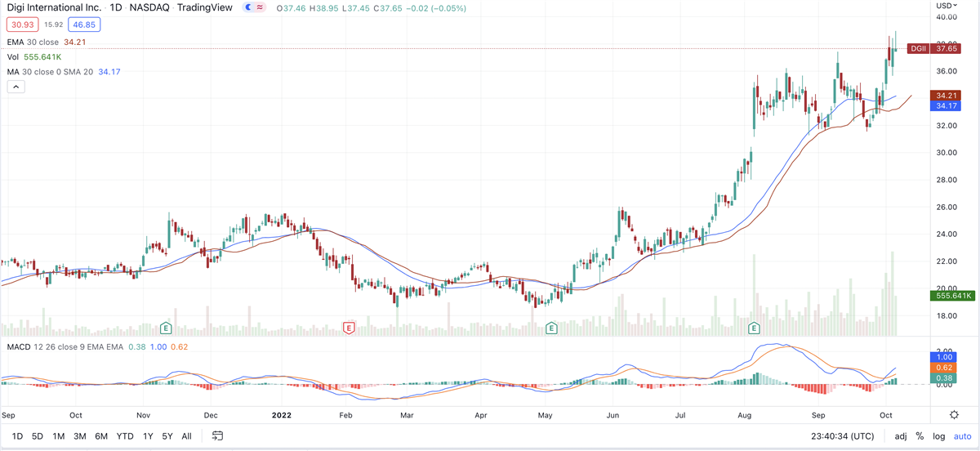Click the red February earnings marker

click(x=349, y=328)
